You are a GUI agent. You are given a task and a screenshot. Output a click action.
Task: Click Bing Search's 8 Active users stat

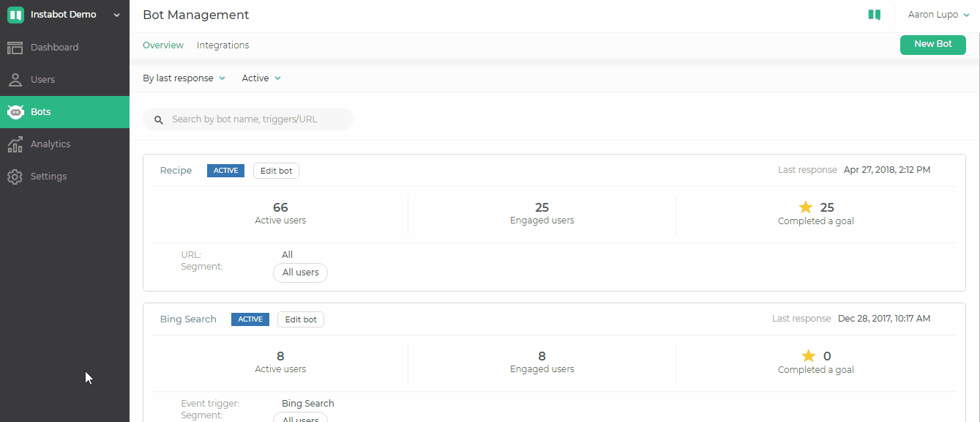pyautogui.click(x=280, y=362)
